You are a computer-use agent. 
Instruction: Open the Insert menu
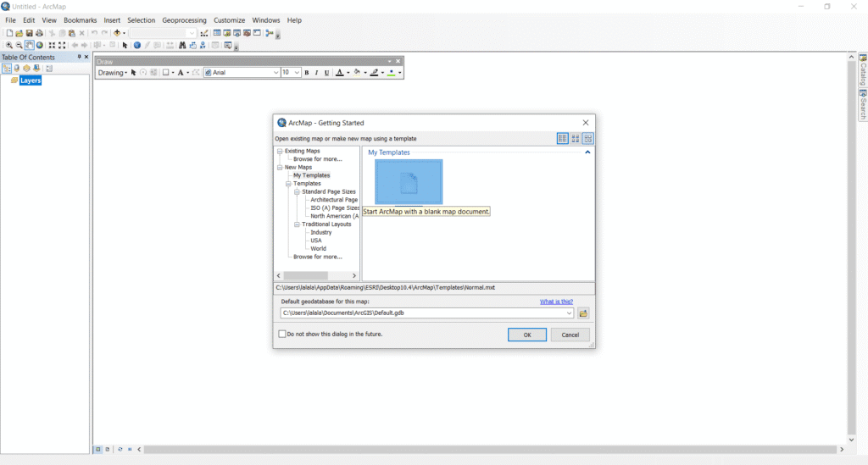(112, 20)
